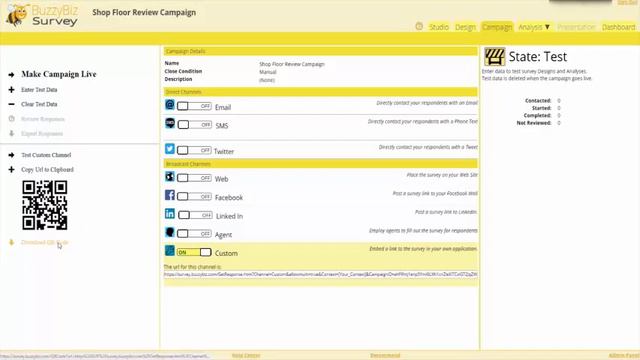Click the clock icon beside Restore Responses
This screenshot has height=360, width=640.
[x=11, y=119]
